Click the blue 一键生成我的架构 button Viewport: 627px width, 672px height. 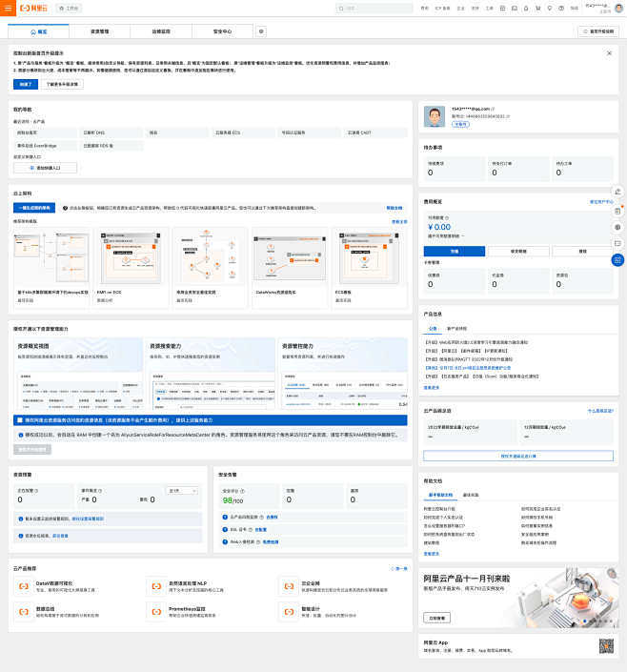pos(34,208)
